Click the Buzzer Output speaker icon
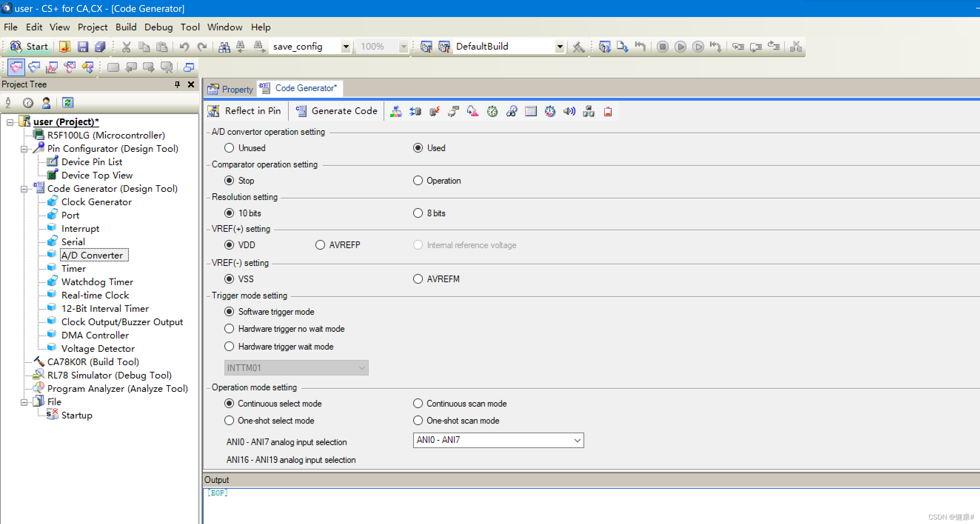The width and height of the screenshot is (980, 524). (569, 111)
